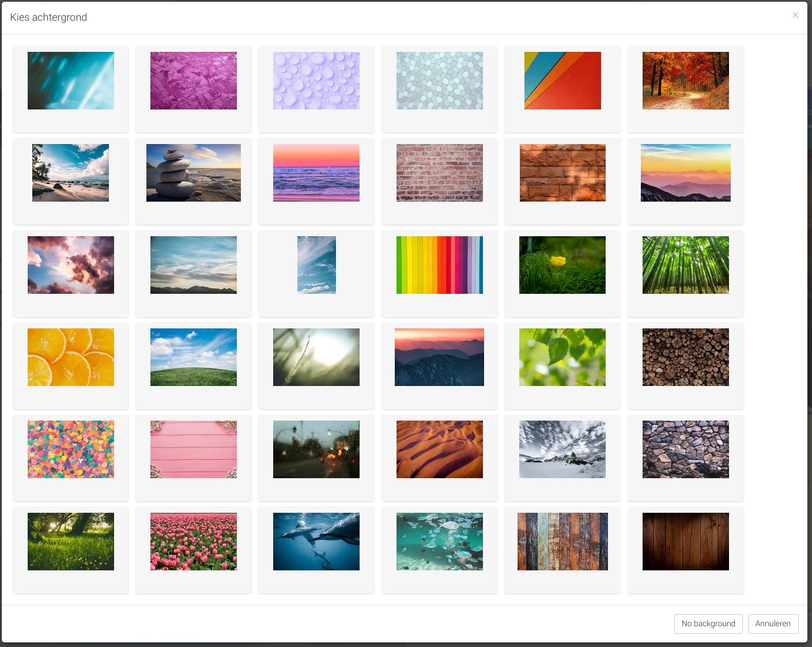Select the school of fish background
The width and height of the screenshot is (812, 647).
[440, 542]
